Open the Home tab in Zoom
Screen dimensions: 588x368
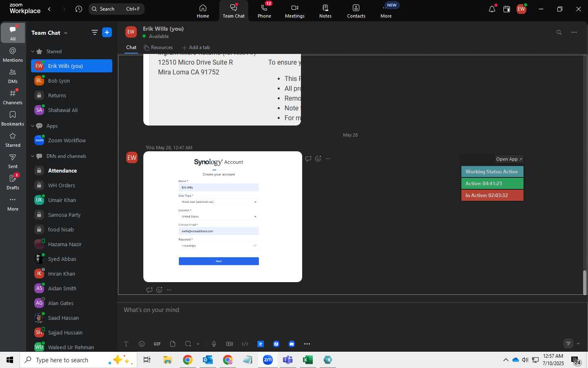203,11
